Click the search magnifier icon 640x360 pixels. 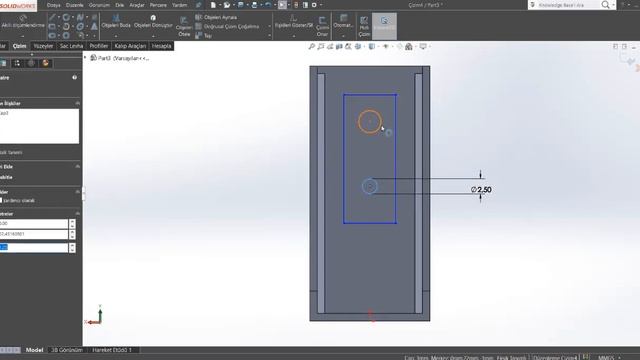pos(605,5)
